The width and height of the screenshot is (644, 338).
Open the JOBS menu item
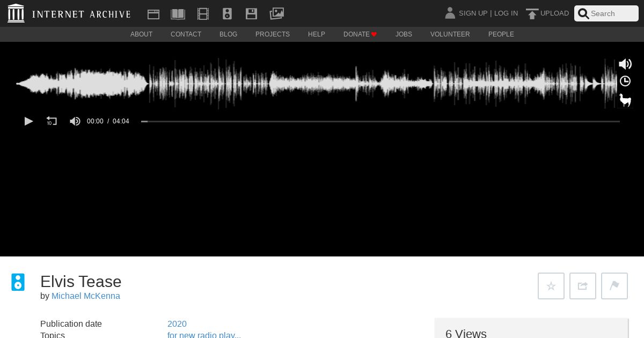pyautogui.click(x=404, y=34)
